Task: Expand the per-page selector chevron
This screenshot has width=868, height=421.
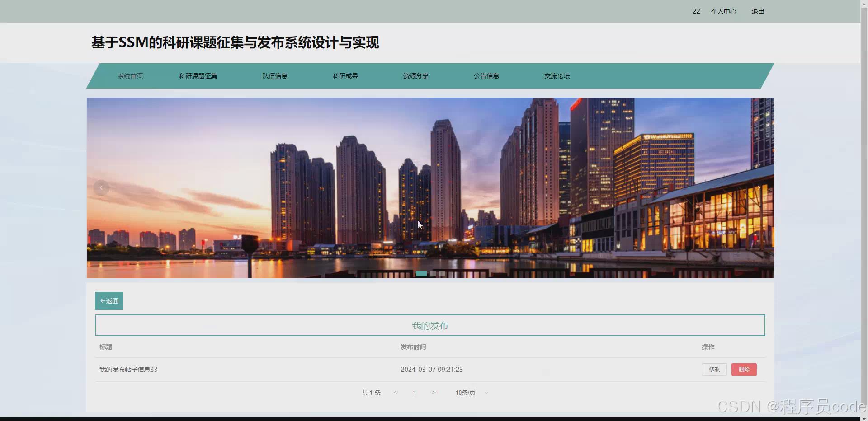Action: click(x=486, y=393)
